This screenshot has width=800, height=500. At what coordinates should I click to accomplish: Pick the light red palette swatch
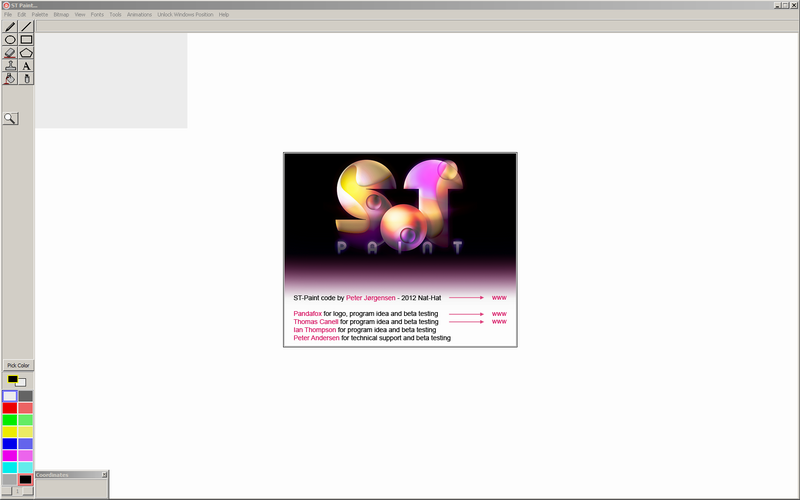click(26, 408)
